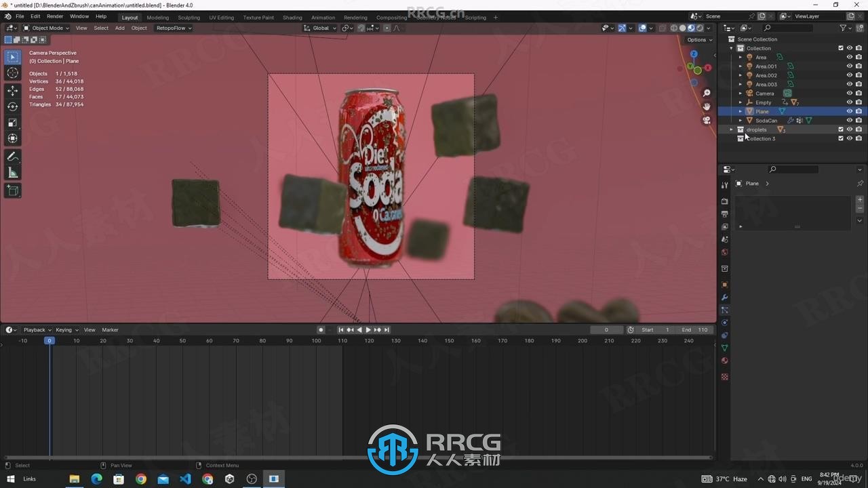The image size is (868, 488).
Task: Open the File menu
Action: pos(20,16)
